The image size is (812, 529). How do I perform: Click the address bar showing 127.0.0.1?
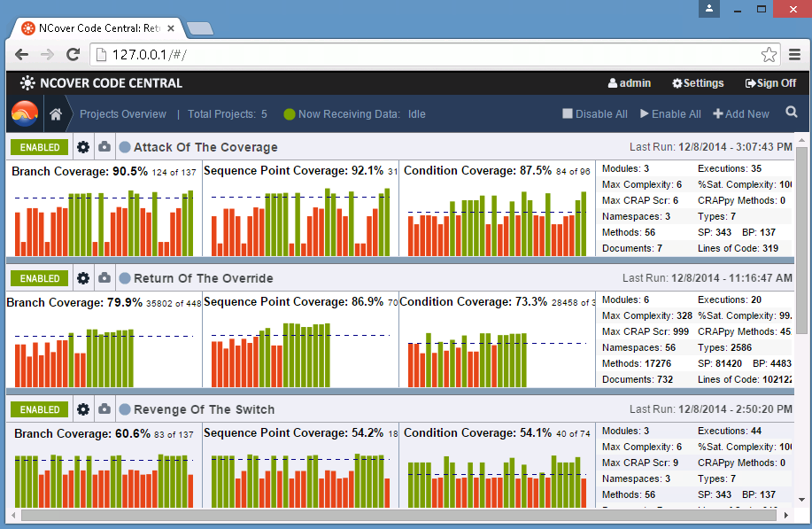click(x=425, y=54)
